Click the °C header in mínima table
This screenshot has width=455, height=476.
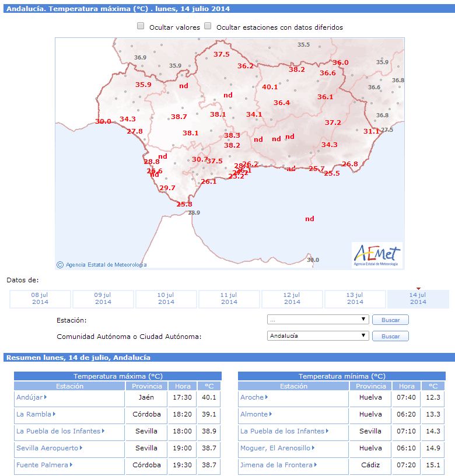click(x=433, y=386)
